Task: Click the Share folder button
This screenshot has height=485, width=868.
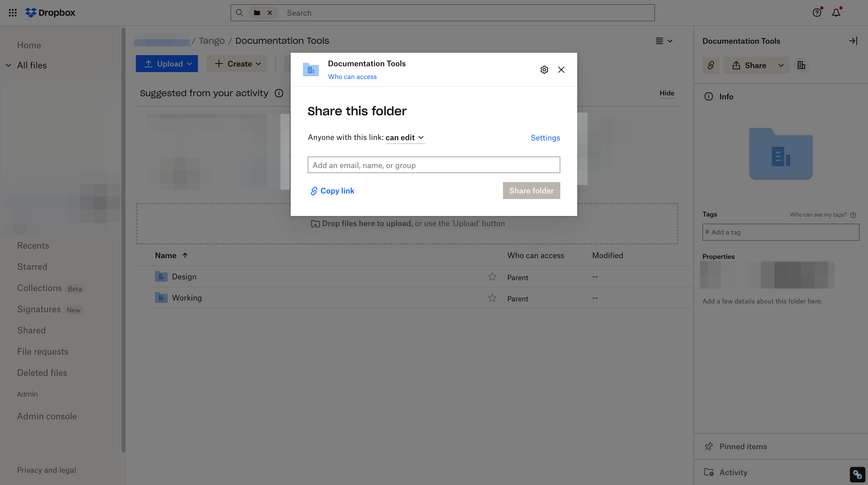Action: pyautogui.click(x=531, y=191)
